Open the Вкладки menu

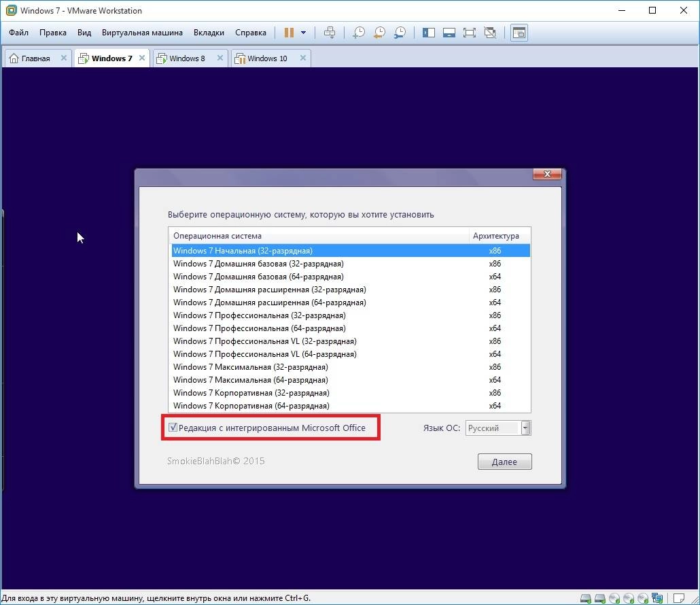tap(209, 33)
